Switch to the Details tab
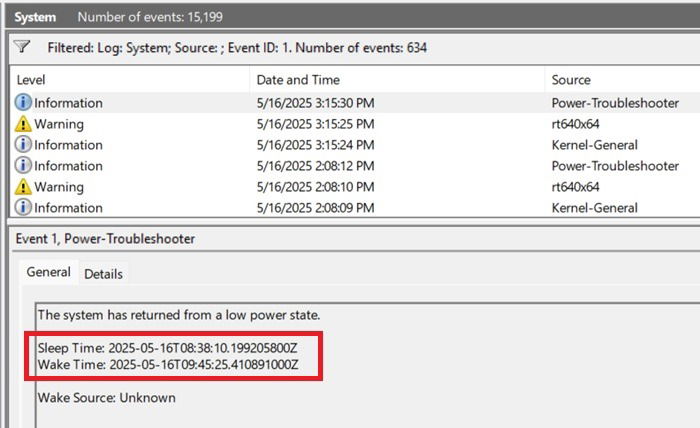 pyautogui.click(x=104, y=274)
